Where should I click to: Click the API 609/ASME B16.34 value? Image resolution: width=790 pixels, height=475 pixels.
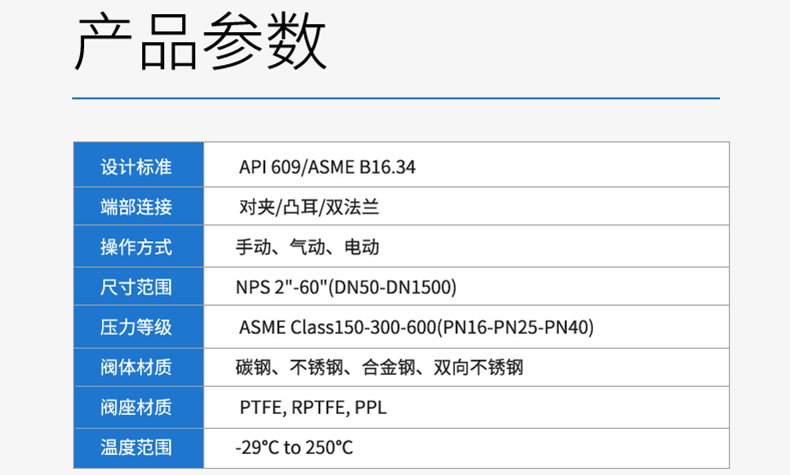(327, 167)
